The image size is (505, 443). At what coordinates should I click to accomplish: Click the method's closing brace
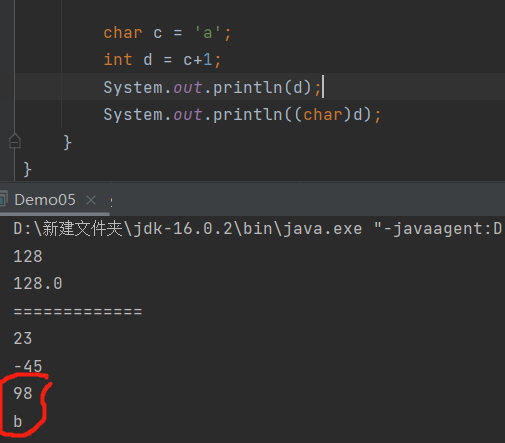click(67, 143)
